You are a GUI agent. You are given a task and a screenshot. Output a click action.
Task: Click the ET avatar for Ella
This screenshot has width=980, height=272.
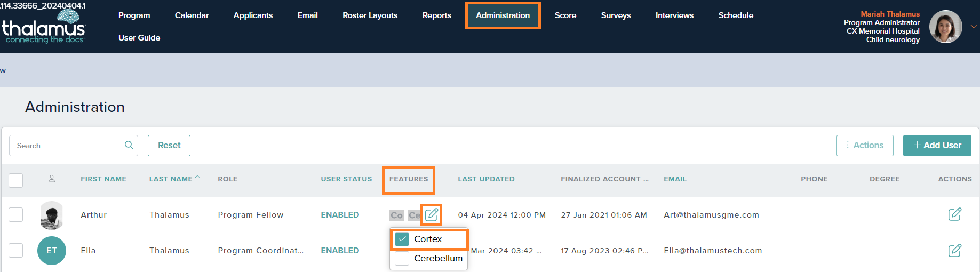[52, 251]
